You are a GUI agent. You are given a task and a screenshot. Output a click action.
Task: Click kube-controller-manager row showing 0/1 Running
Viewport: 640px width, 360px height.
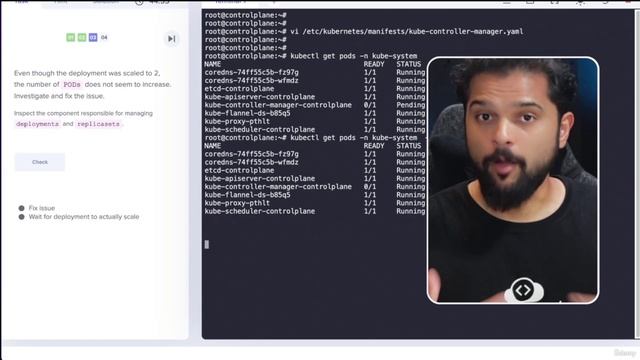coord(315,187)
